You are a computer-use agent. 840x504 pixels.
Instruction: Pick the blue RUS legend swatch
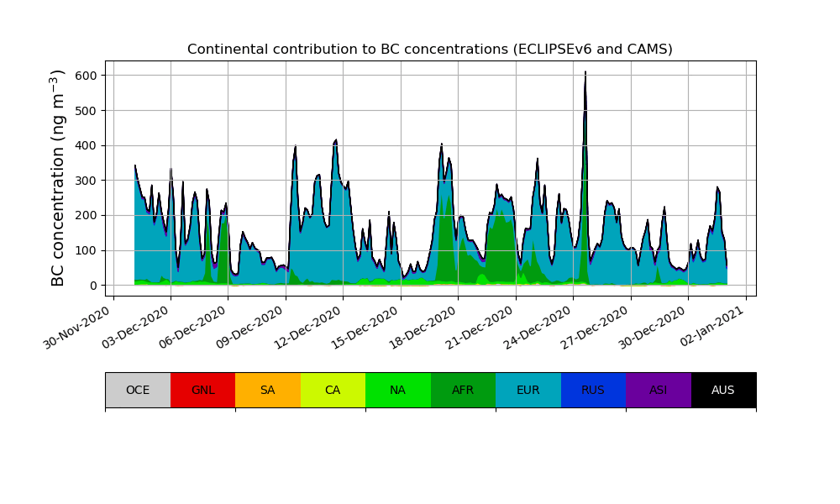(x=593, y=390)
